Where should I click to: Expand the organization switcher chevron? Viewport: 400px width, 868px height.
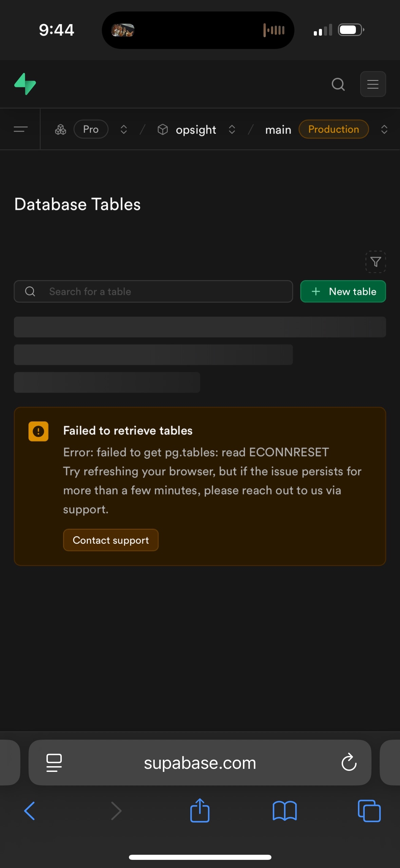pyautogui.click(x=124, y=129)
